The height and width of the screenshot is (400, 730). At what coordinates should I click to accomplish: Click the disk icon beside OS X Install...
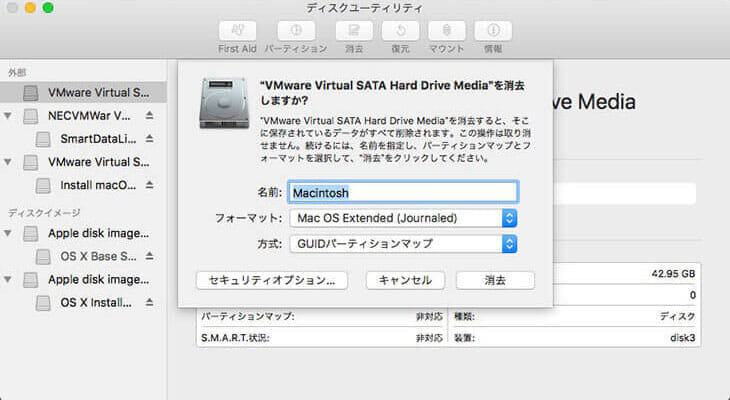[x=43, y=303]
